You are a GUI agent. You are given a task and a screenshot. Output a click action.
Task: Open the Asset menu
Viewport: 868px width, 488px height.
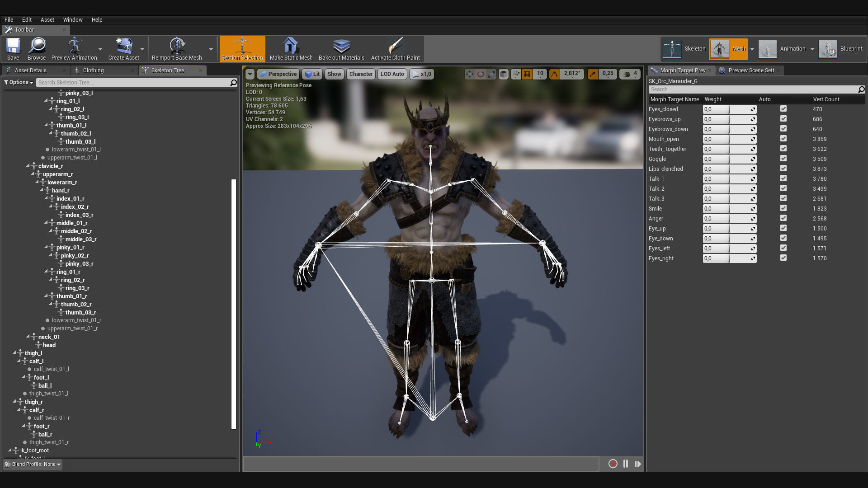click(47, 20)
